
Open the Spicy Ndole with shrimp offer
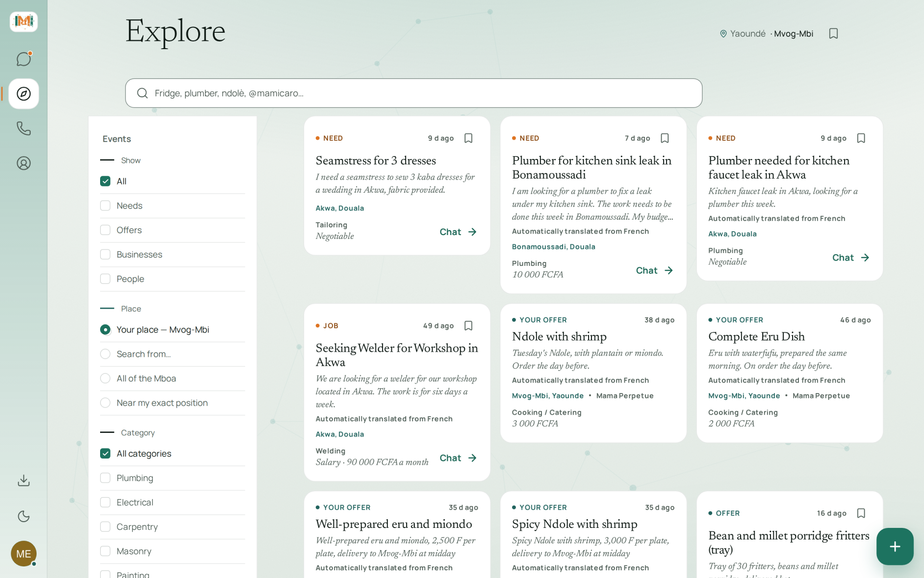pos(575,524)
